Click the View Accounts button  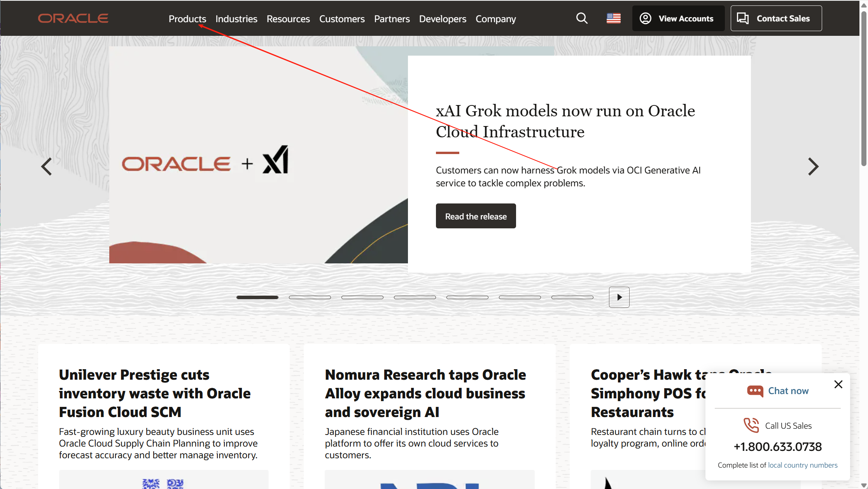678,18
